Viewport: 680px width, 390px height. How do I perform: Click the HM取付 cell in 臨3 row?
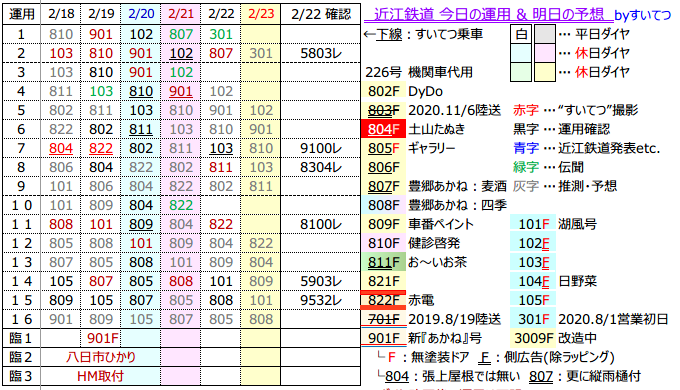[x=101, y=376]
